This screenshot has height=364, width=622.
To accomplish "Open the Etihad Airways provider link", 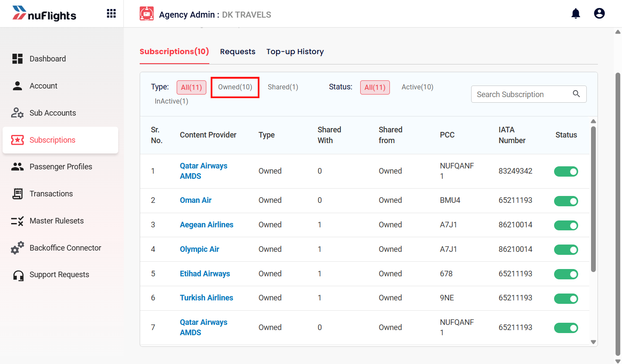I will tap(205, 274).
